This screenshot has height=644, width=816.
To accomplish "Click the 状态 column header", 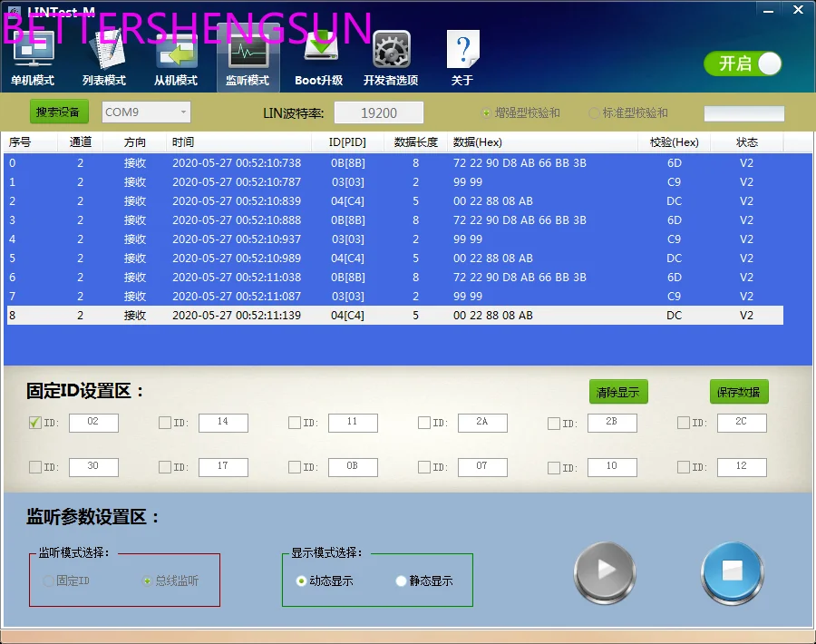I will [747, 142].
